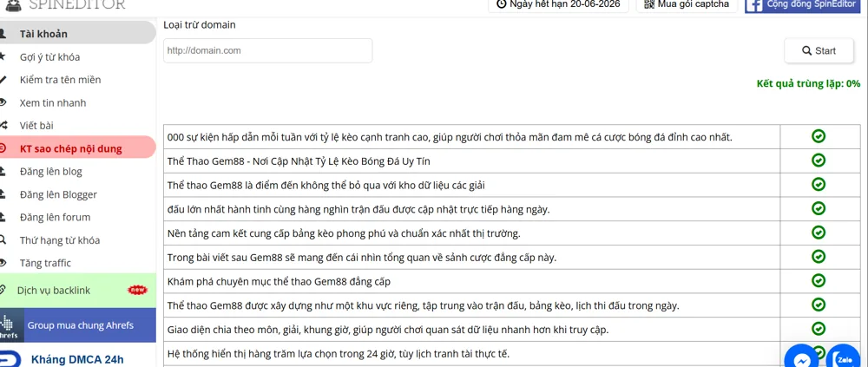
Task: Click check icon for 'Nền tảng cam kết' row
Action: pos(819,233)
